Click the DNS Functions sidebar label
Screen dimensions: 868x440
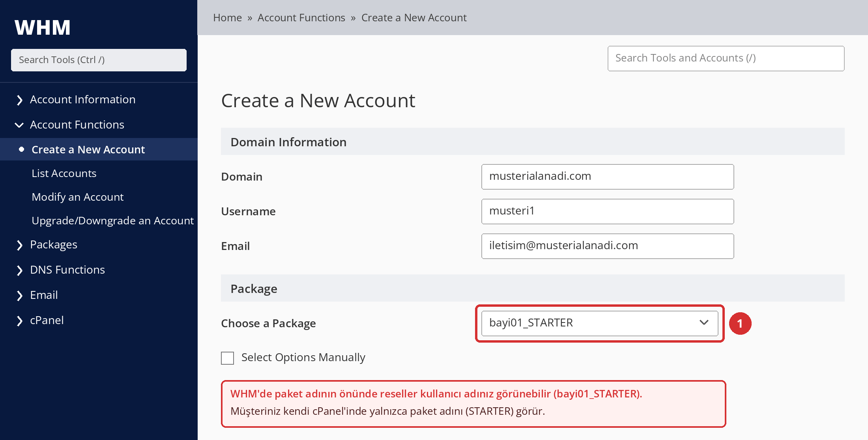point(67,270)
